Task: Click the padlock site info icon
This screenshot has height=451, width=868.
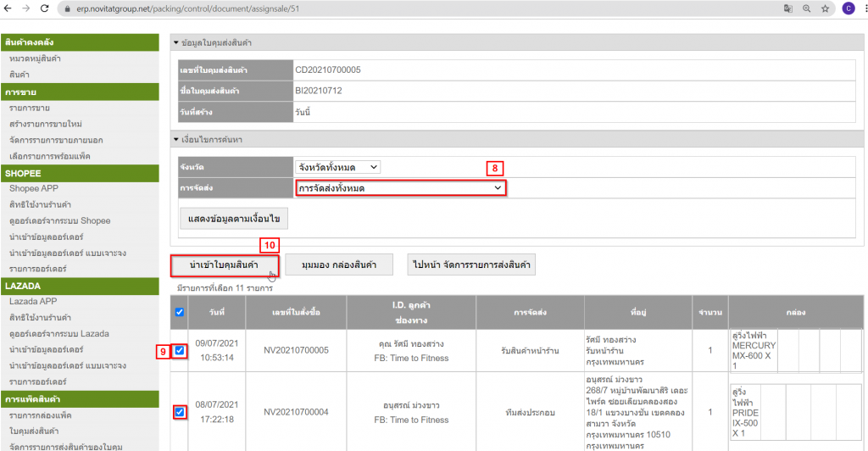Action: 68,8
